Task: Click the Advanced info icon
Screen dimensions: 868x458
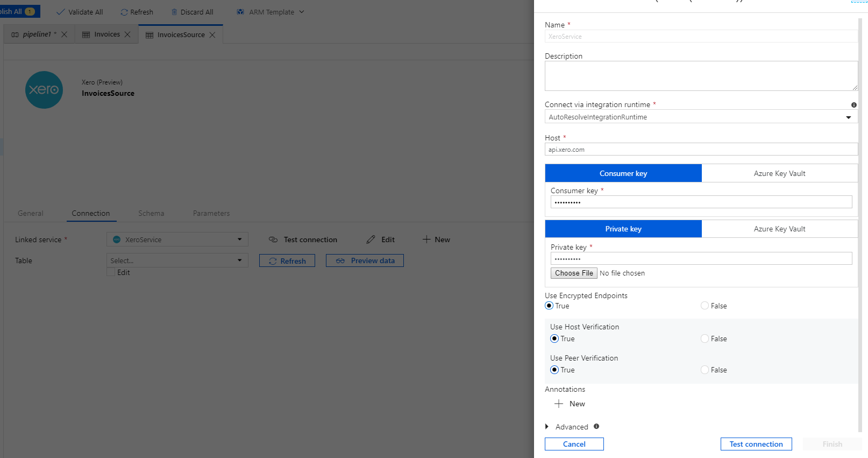Action: point(596,426)
